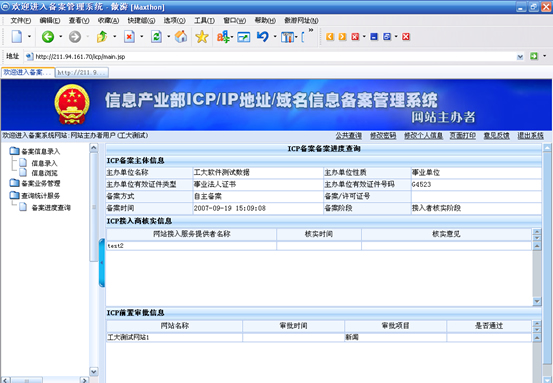
Task: Click the Stop loading page icon
Action: click(129, 37)
